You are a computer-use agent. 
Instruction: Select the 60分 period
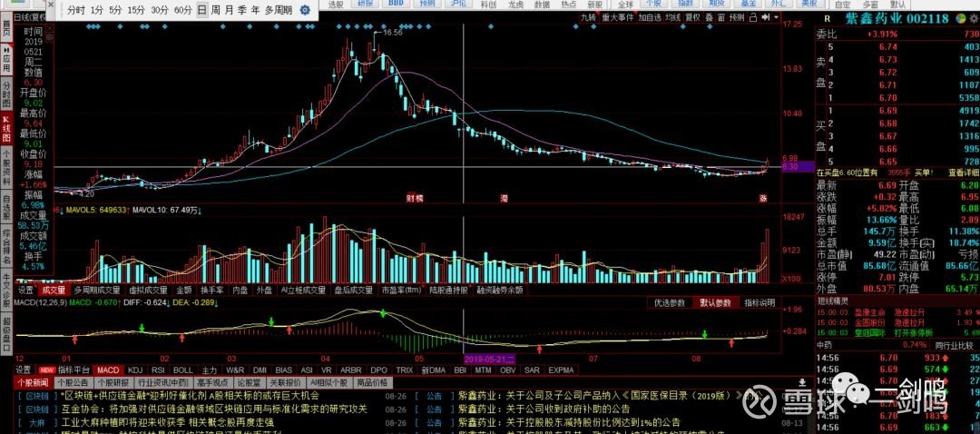[x=183, y=10]
